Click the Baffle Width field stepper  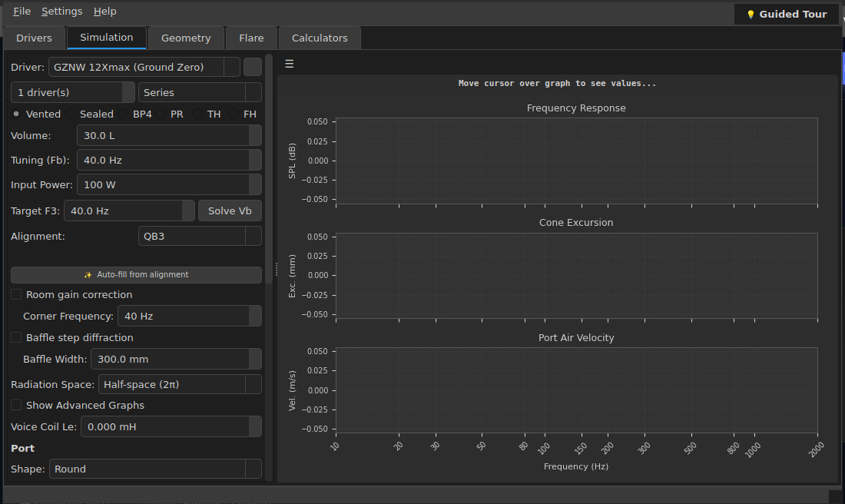click(x=256, y=359)
